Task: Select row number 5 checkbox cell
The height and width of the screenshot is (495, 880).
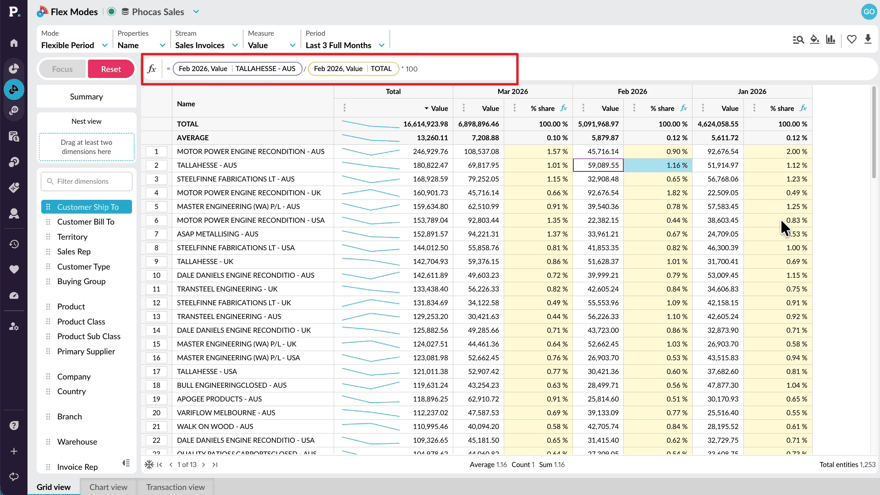Action: pos(157,207)
